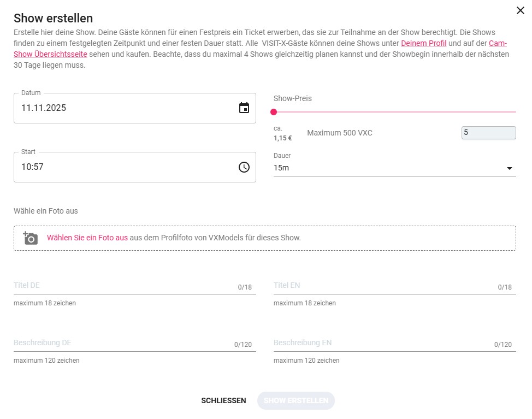This screenshot has width=532, height=419.
Task: Open the calendar date picker icon
Action: pos(244,108)
